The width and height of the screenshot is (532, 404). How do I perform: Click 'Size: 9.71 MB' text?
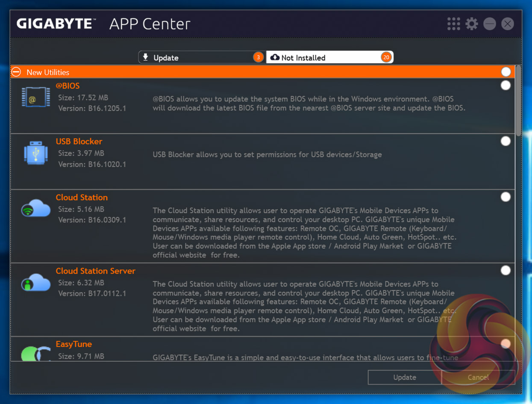click(81, 356)
